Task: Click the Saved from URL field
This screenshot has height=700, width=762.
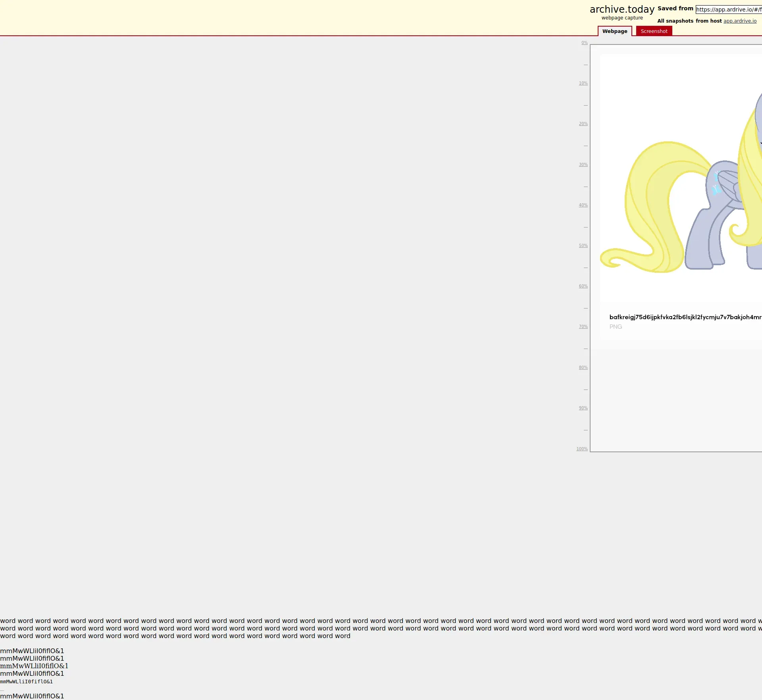Action: point(728,10)
